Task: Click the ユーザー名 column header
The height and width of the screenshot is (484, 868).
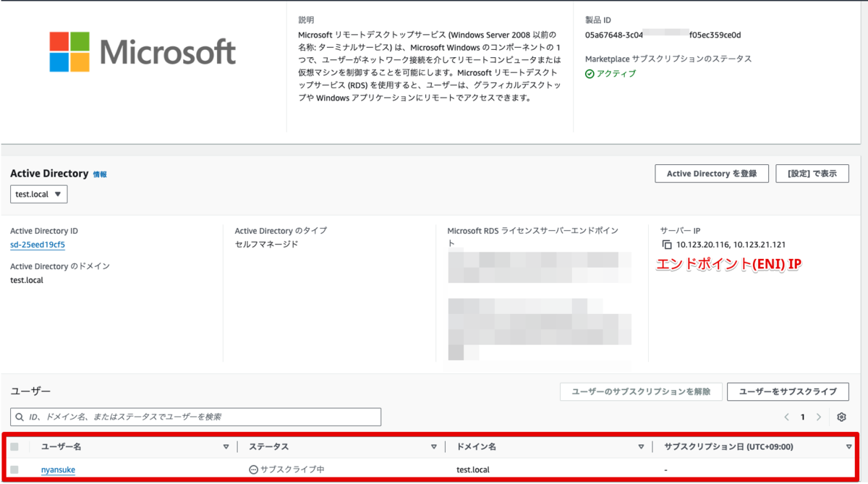Action: [61, 447]
